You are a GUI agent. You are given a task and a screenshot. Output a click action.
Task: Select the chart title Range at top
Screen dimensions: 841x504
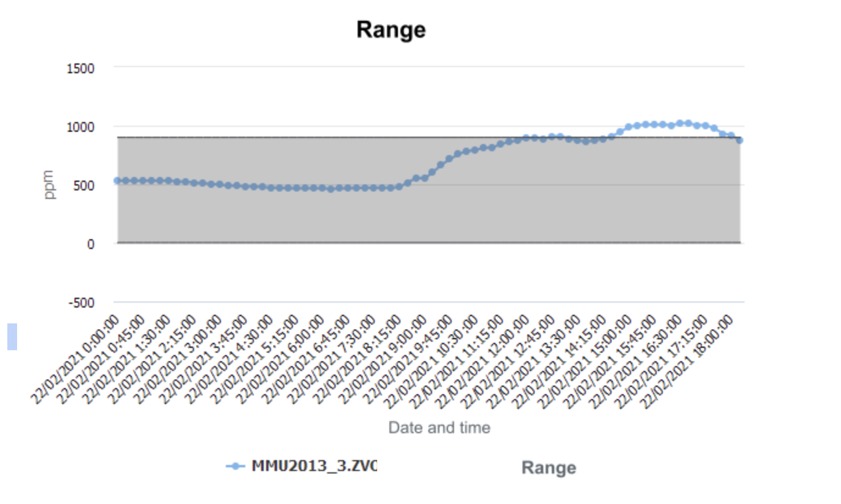point(391,29)
